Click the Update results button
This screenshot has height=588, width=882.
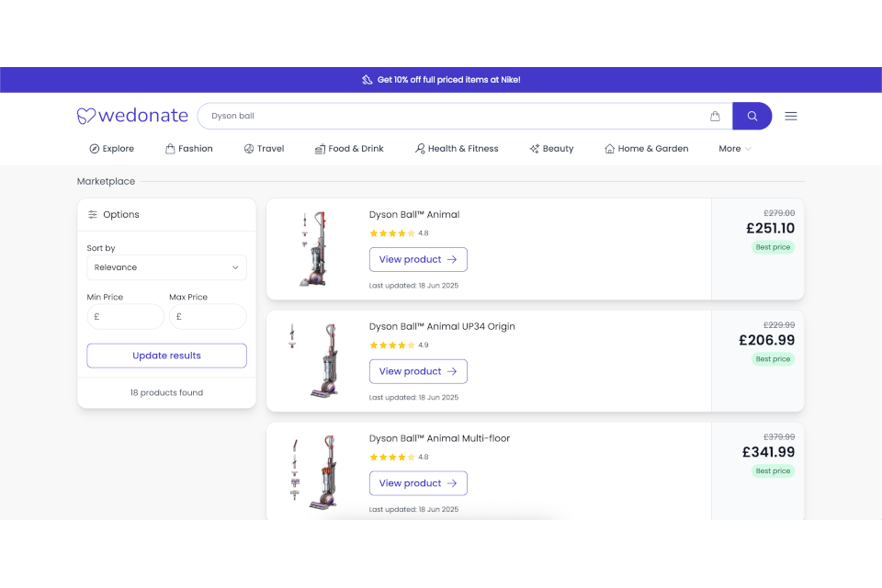point(166,356)
